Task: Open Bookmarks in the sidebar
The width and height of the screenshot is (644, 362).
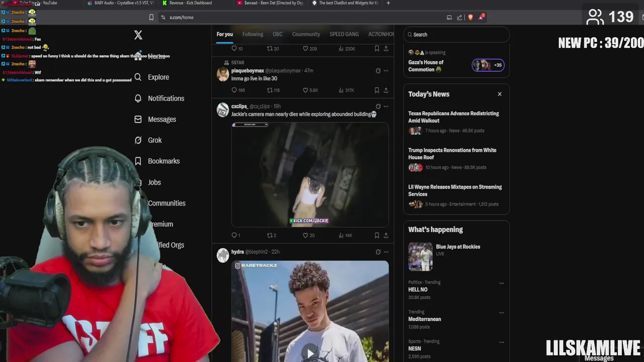Action: pyautogui.click(x=157, y=161)
